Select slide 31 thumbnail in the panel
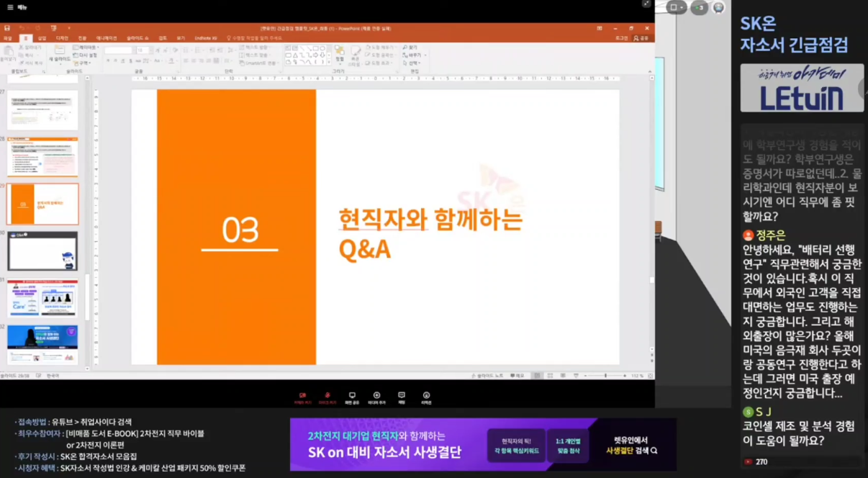This screenshot has height=478, width=868. 42,298
